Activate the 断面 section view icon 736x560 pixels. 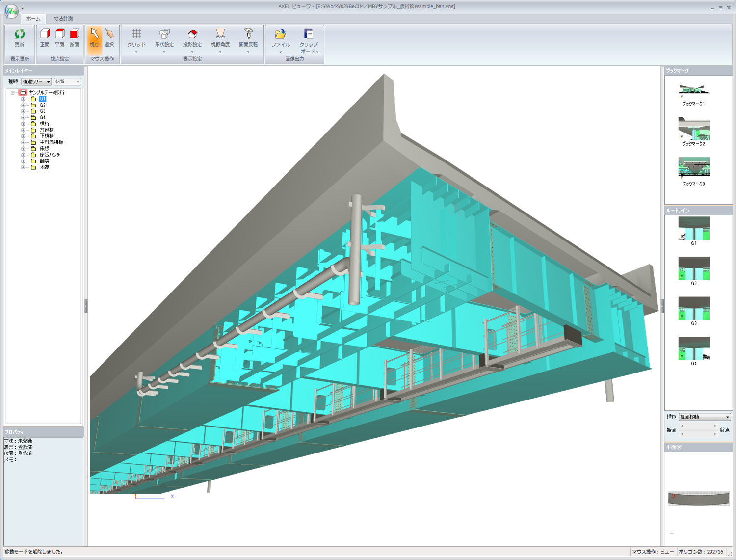[74, 38]
